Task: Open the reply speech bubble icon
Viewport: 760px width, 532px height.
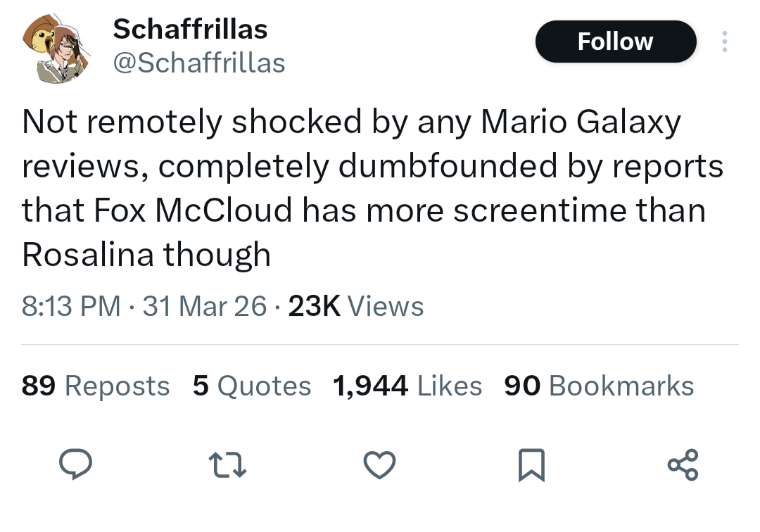Action: [75, 464]
